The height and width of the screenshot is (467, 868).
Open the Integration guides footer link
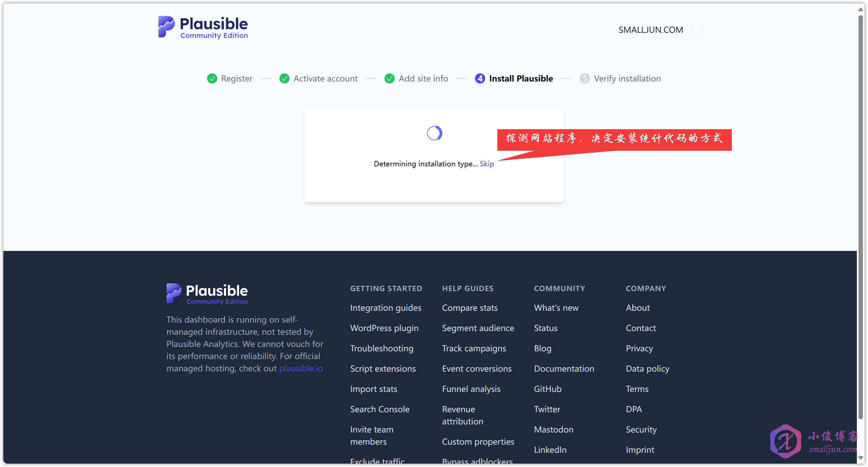tap(386, 308)
